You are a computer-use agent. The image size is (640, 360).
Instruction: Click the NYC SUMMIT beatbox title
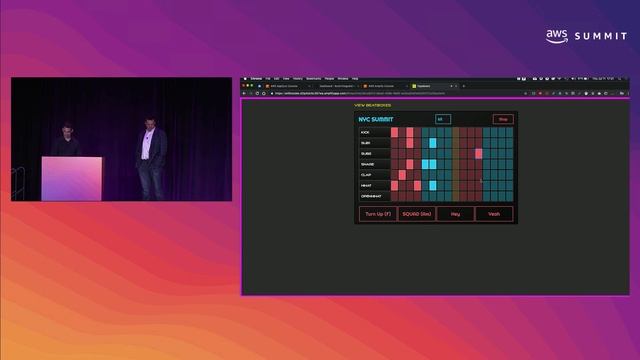pyautogui.click(x=376, y=119)
